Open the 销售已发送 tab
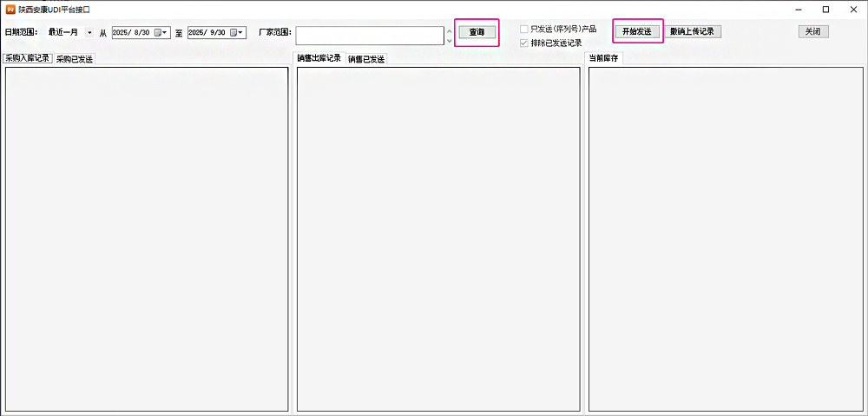The height and width of the screenshot is (416, 868). pyautogui.click(x=366, y=59)
